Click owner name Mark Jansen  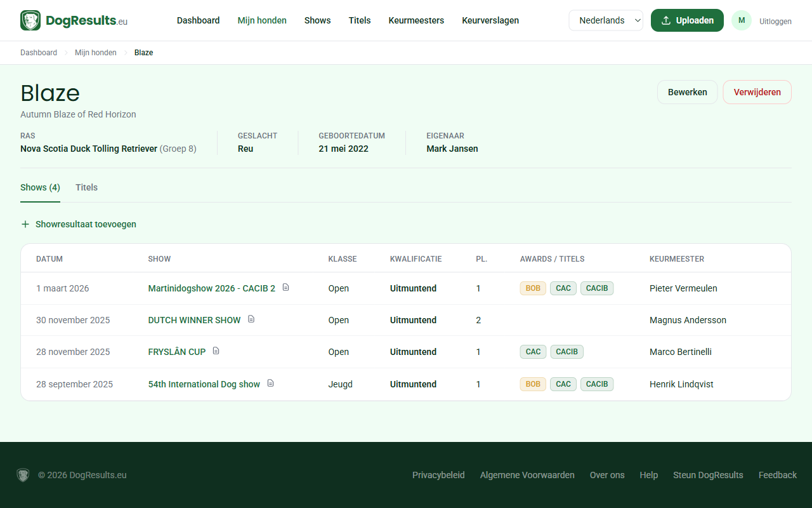coord(452,149)
